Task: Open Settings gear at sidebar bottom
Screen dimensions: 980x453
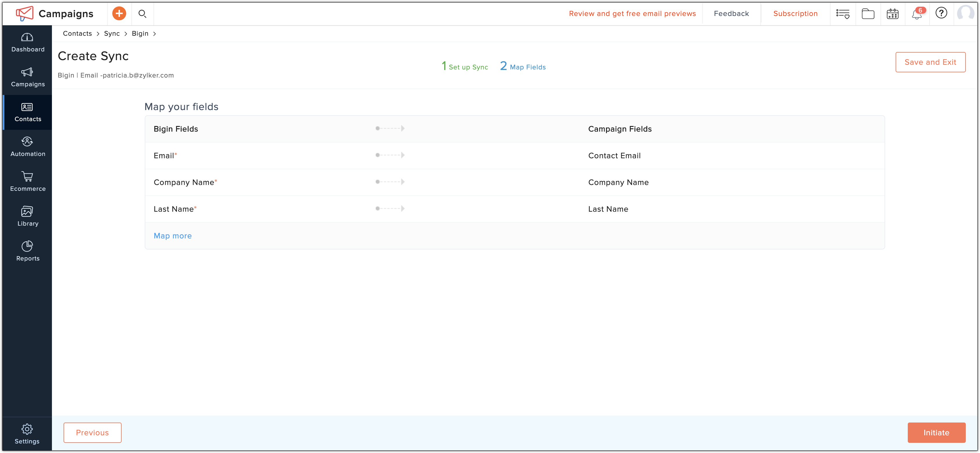Action: (27, 434)
